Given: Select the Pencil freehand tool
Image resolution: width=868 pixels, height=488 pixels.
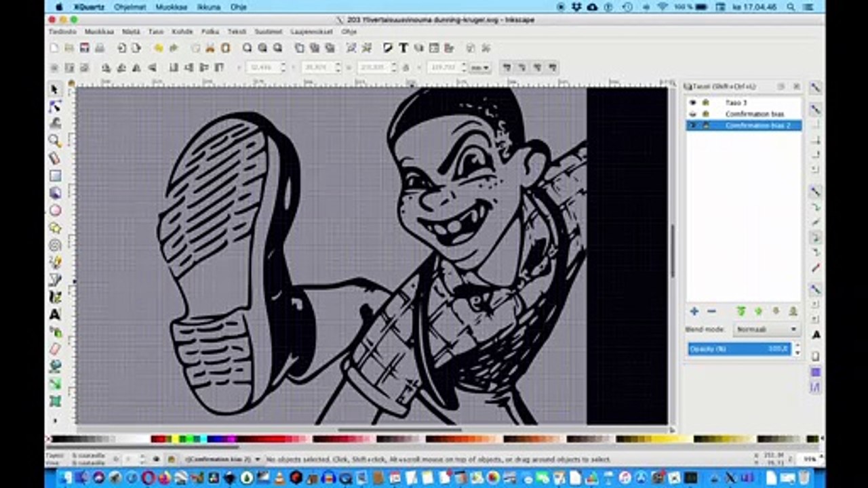Looking at the screenshot, I should pyautogui.click(x=55, y=262).
